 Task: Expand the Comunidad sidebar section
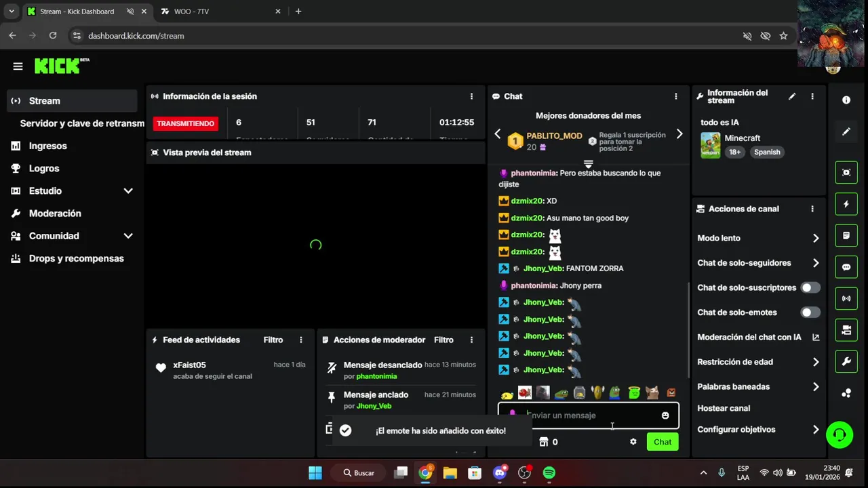pos(128,236)
